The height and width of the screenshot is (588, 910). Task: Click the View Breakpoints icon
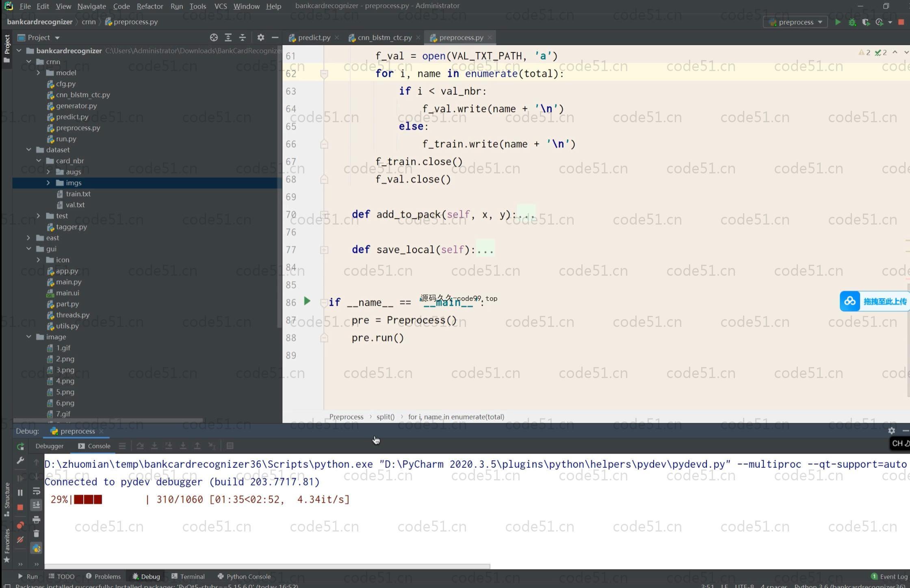20,525
